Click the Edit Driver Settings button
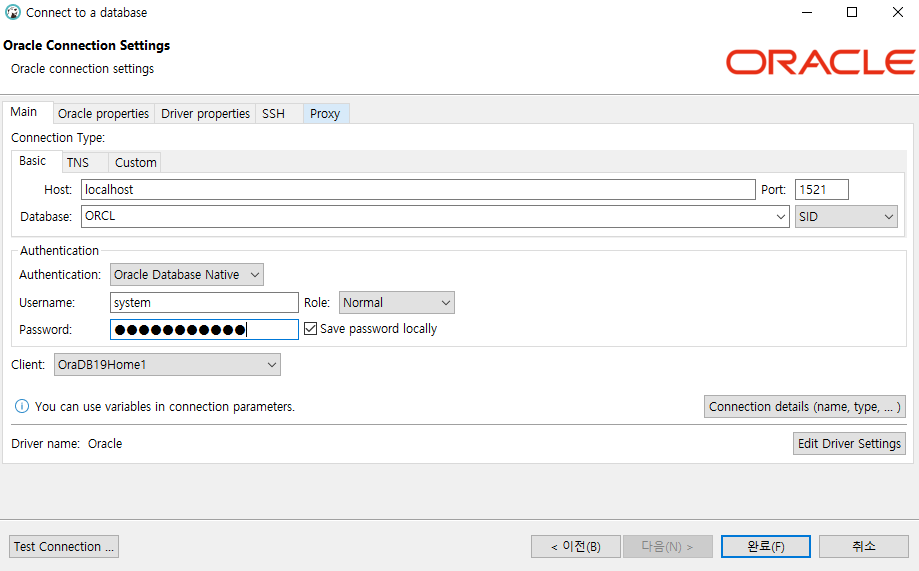Image resolution: width=919 pixels, height=571 pixels. pos(849,444)
